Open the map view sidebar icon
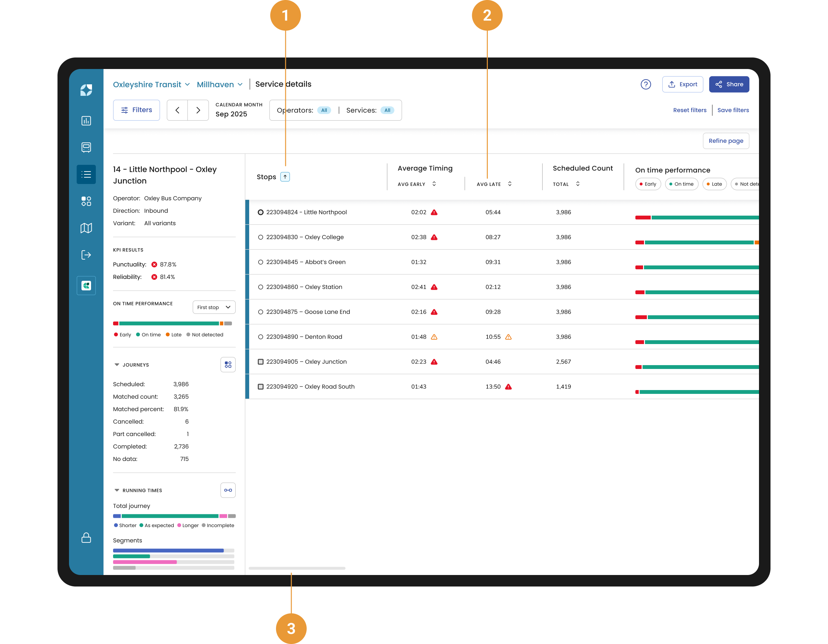The width and height of the screenshot is (828, 644). tap(86, 228)
